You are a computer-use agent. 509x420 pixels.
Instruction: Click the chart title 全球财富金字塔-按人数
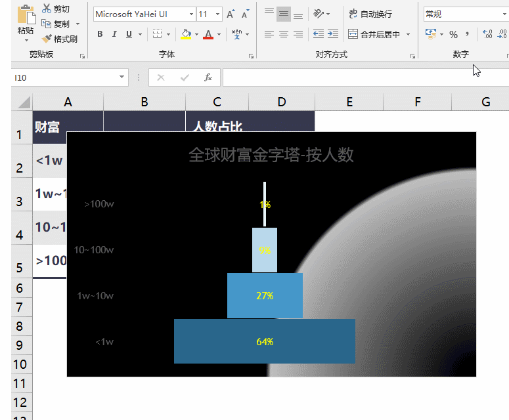tap(271, 155)
